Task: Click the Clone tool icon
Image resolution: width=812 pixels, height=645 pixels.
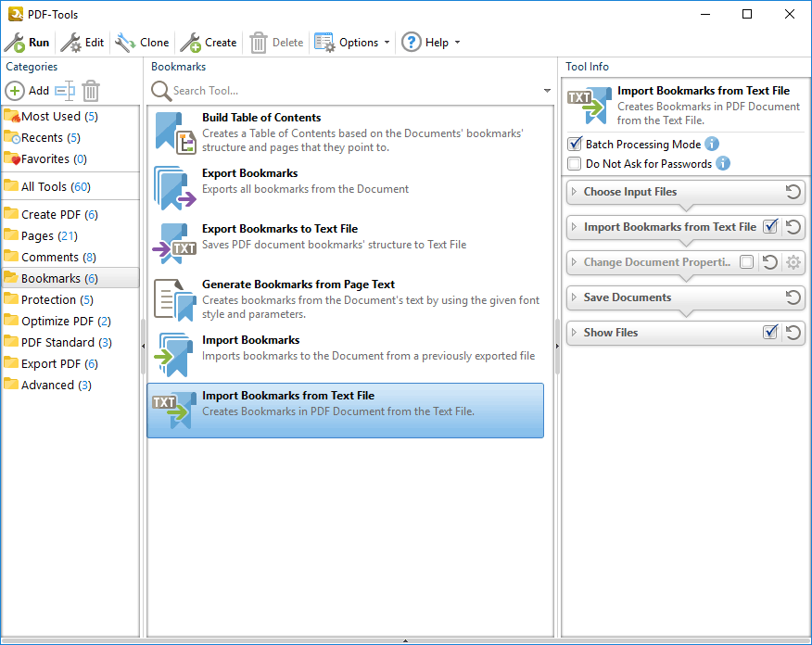Action: click(x=125, y=43)
